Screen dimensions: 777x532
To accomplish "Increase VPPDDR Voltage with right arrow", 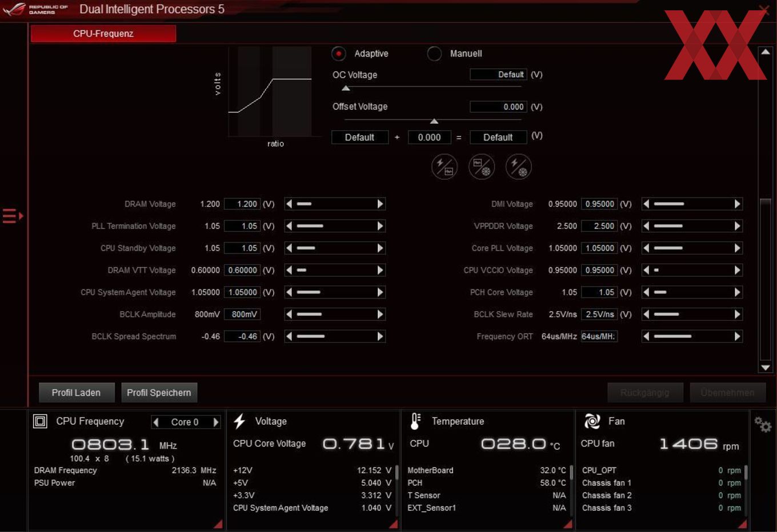I will tap(738, 226).
